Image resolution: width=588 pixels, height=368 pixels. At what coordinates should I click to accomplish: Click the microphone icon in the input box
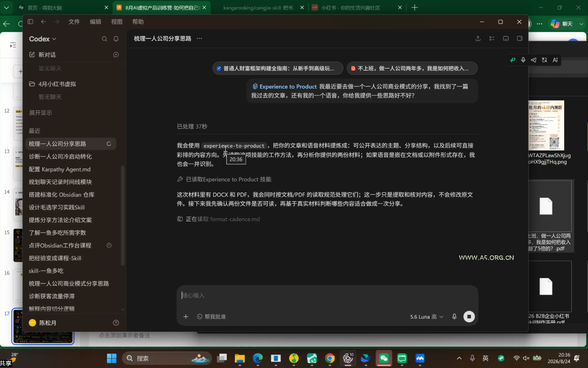(x=454, y=317)
